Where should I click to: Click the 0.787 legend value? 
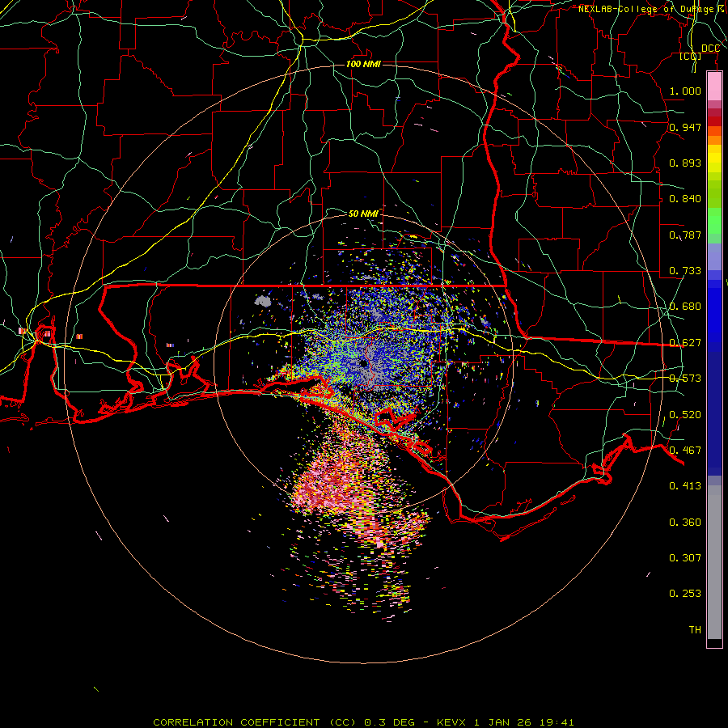click(685, 235)
